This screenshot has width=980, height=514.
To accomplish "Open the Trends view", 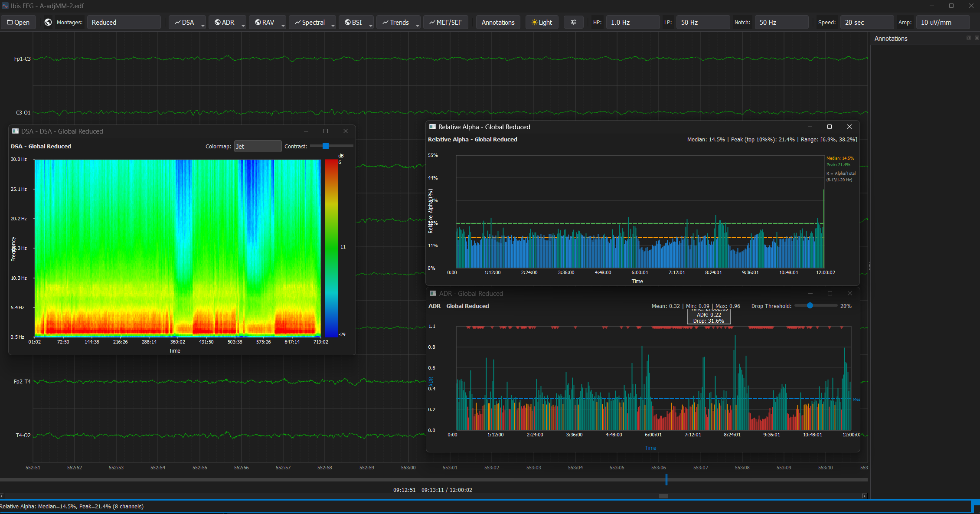I will 397,22.
